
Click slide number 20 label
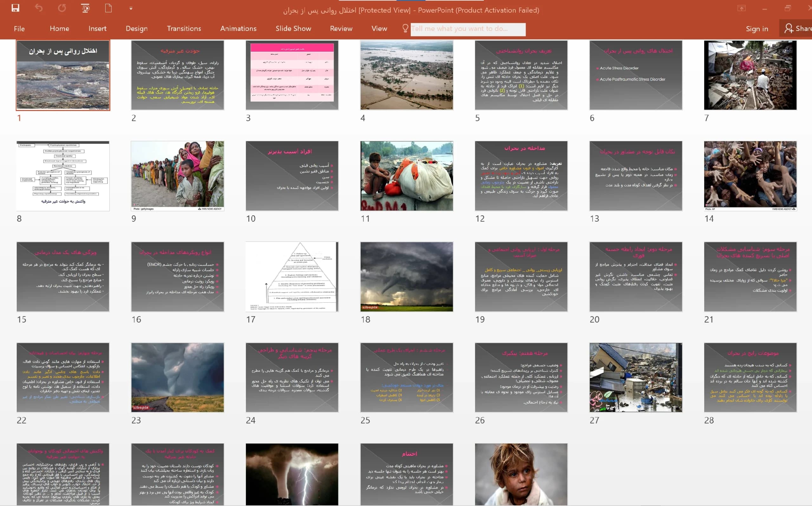click(594, 319)
